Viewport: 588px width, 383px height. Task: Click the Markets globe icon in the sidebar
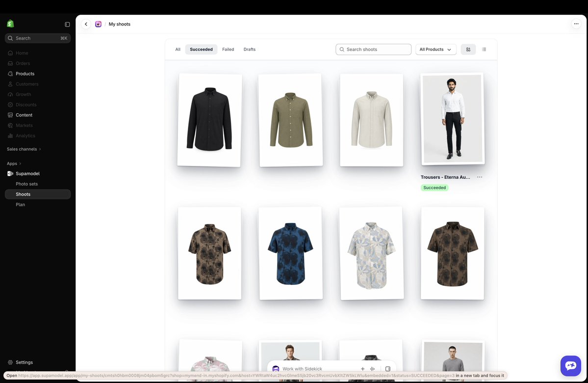pyautogui.click(x=10, y=125)
